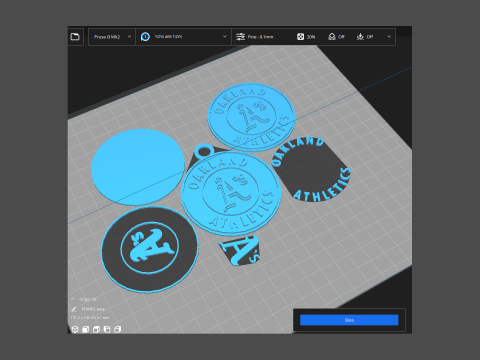
Task: Switch to the left side view icon
Action: pyautogui.click(x=107, y=329)
